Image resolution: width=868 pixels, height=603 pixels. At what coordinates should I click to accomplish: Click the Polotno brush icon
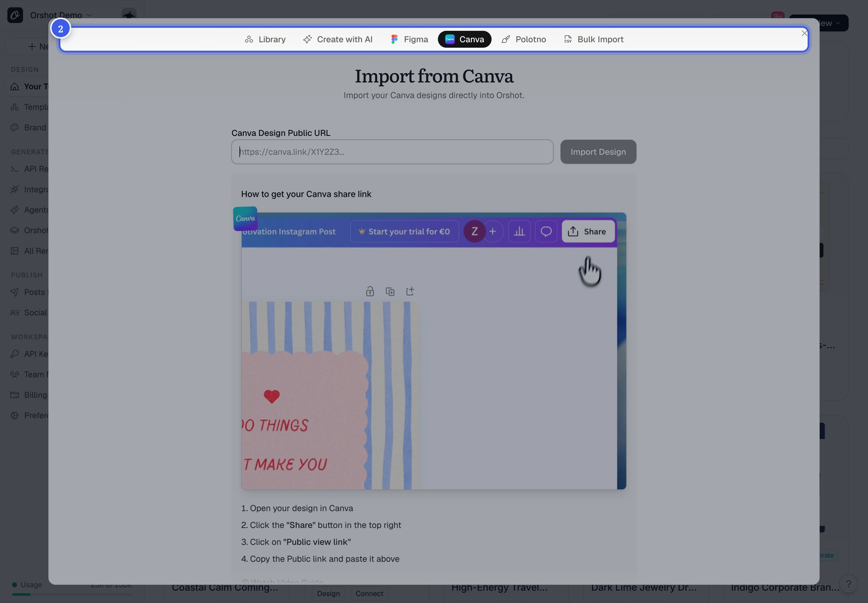point(506,39)
